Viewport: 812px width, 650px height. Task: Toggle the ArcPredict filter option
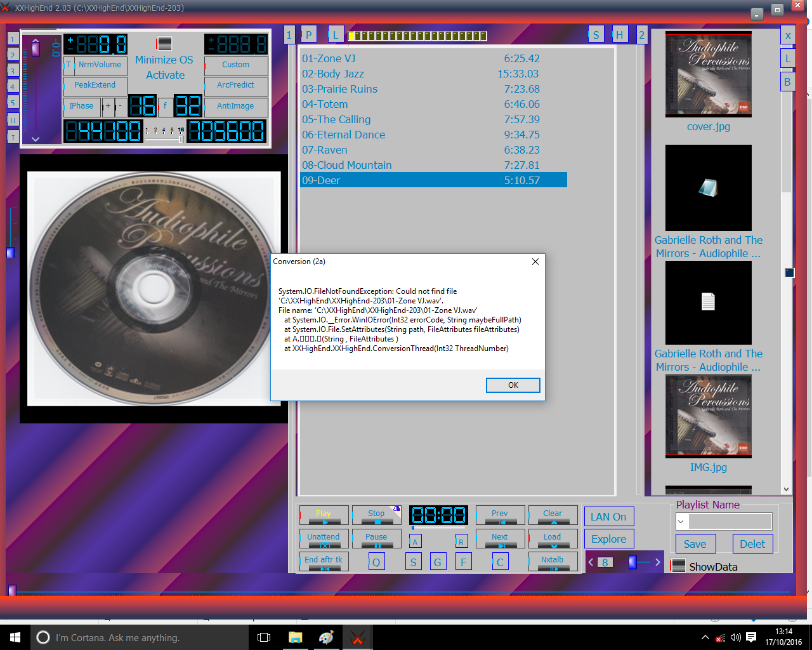236,85
